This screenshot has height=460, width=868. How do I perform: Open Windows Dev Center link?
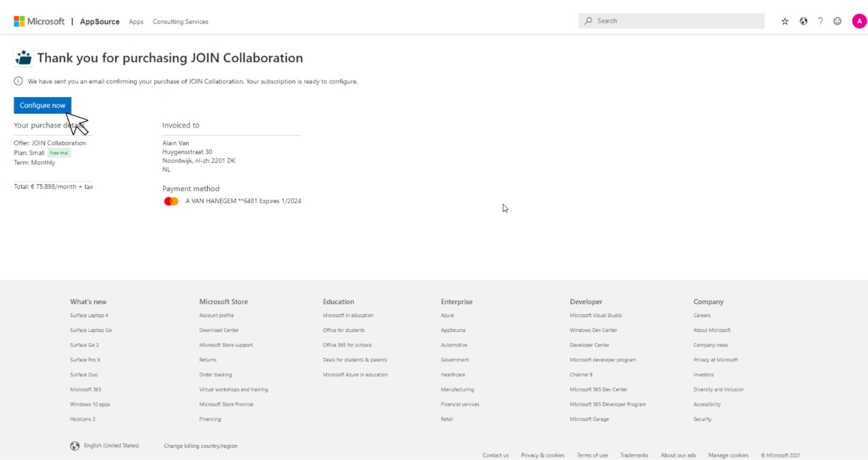click(594, 330)
